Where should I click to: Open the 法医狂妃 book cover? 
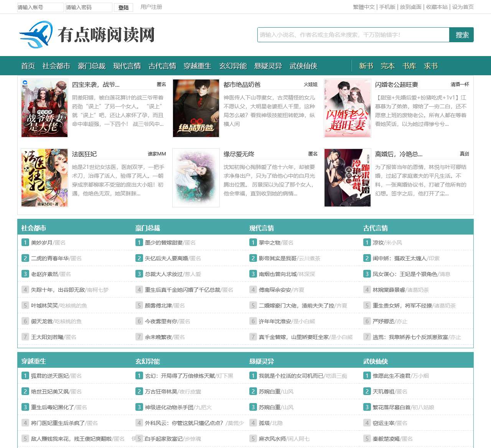(x=44, y=178)
